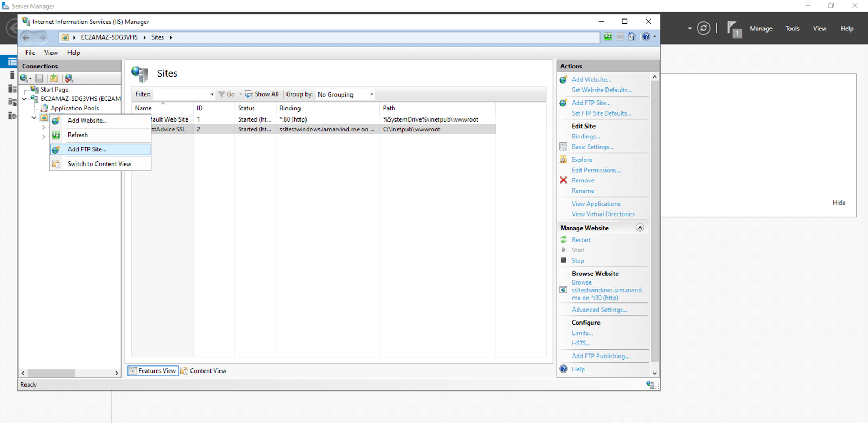
Task: Click the red X Remove icon
Action: [564, 180]
